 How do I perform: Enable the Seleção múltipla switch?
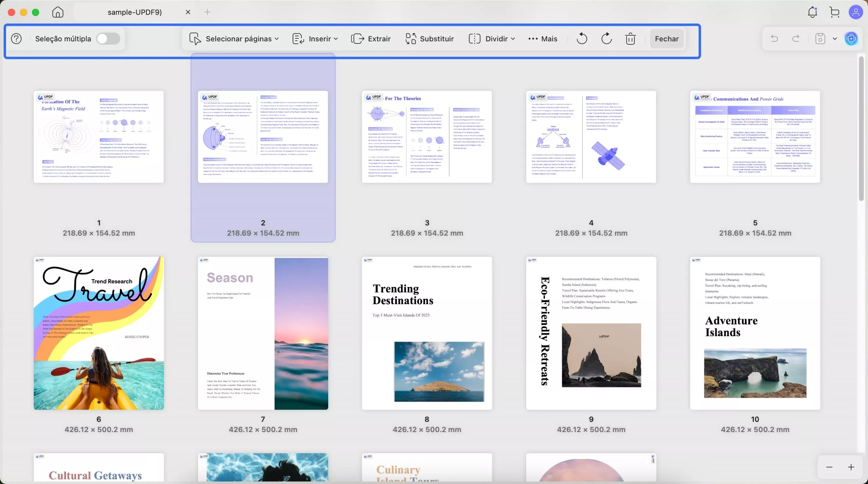[108, 39]
